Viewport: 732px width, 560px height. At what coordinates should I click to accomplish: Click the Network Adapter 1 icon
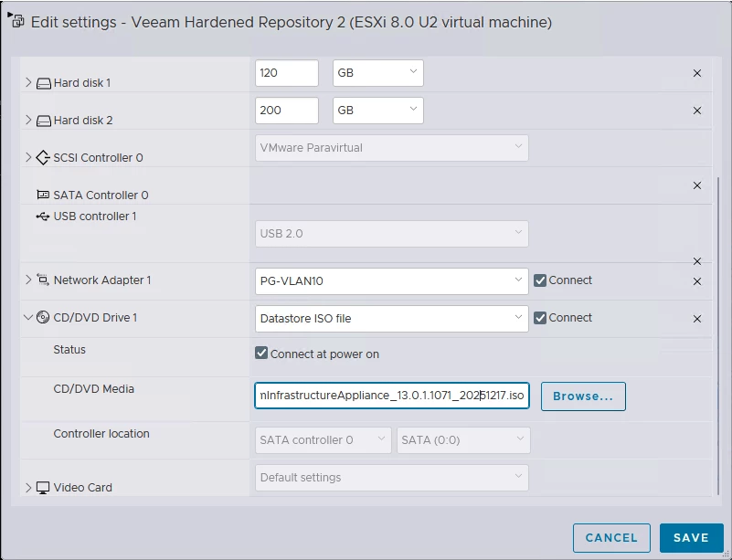(43, 280)
